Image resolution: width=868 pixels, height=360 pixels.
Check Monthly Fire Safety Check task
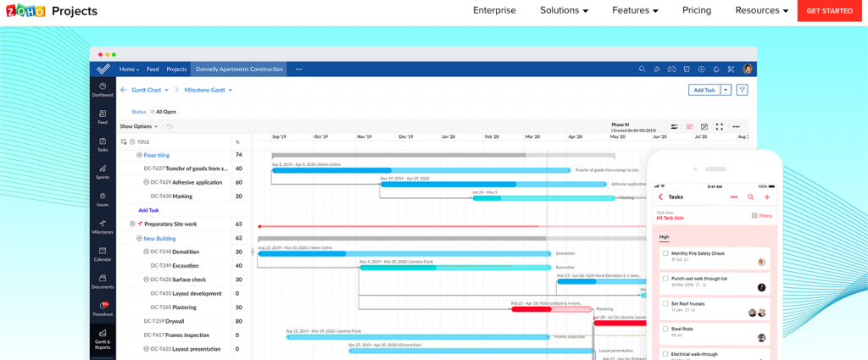point(665,253)
